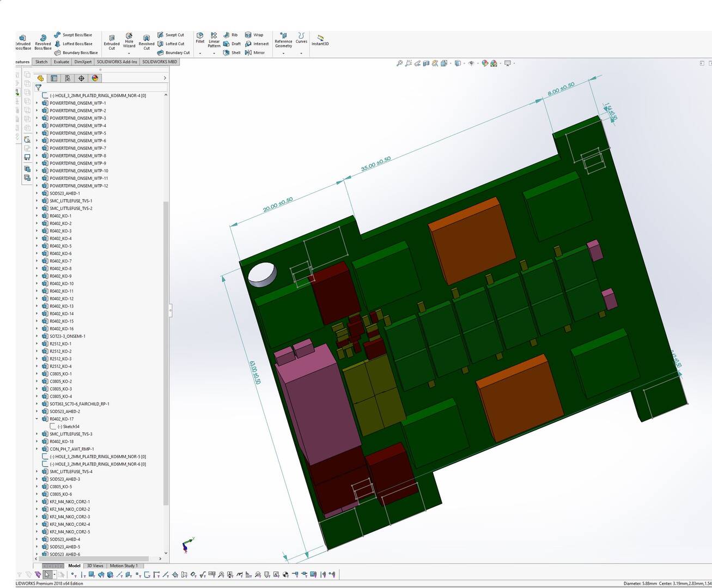Click the feature tree filter icon
The width and height of the screenshot is (712, 588).
39,87
